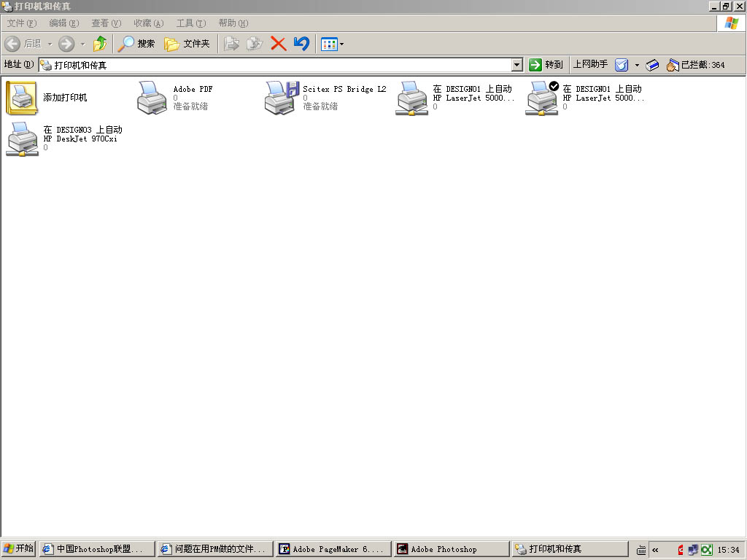
Task: Click the keyboard language bar icon
Action: click(x=641, y=550)
